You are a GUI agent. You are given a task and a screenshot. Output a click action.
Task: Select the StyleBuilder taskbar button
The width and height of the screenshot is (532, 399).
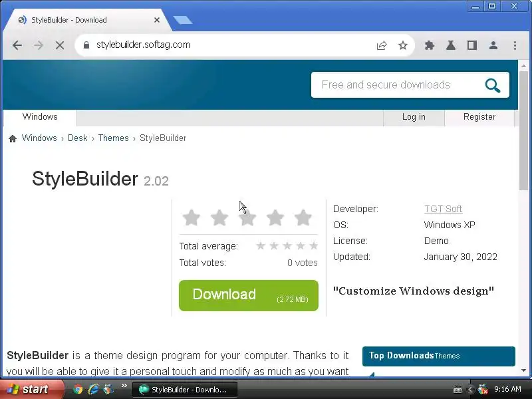pos(184,390)
